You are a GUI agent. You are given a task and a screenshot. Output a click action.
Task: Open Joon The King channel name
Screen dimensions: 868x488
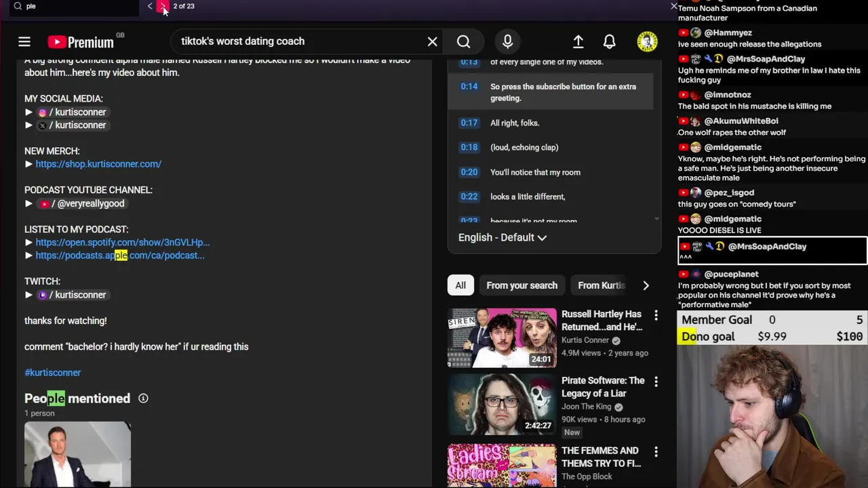coord(587,407)
